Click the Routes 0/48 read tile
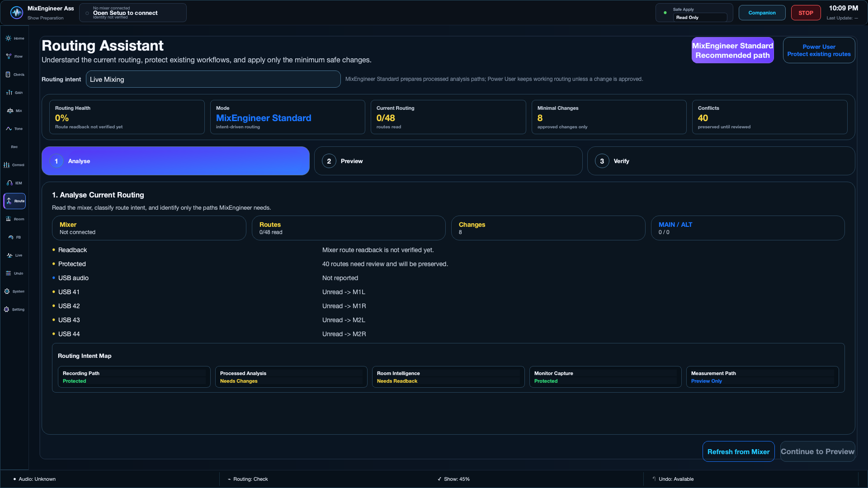 [x=349, y=228]
